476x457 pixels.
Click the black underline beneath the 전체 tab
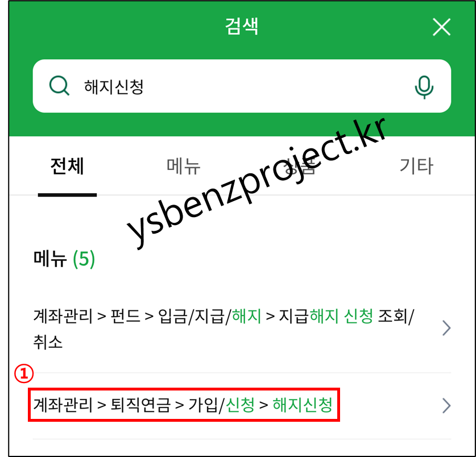[x=67, y=195]
